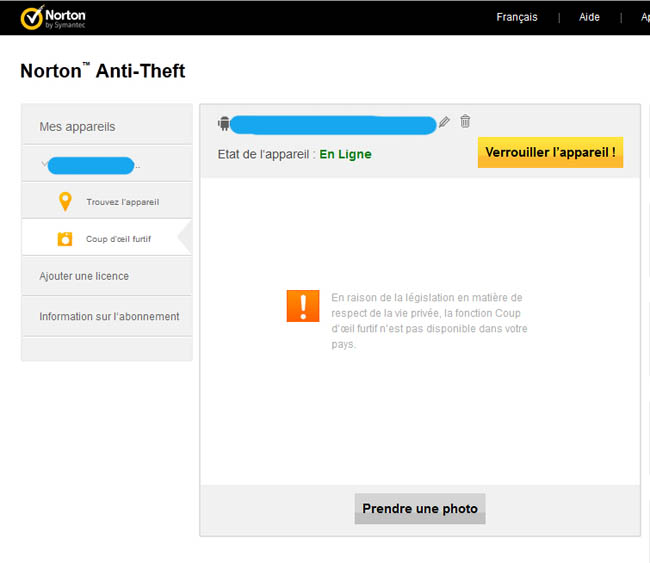
Task: Select the redacted device name in sidebar
Action: pyautogui.click(x=91, y=166)
